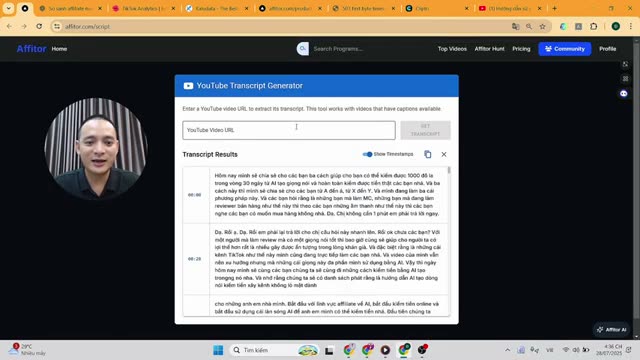This screenshot has width=640, height=360.
Task: Click the translate page icon in the address bar
Action: click(x=516, y=26)
